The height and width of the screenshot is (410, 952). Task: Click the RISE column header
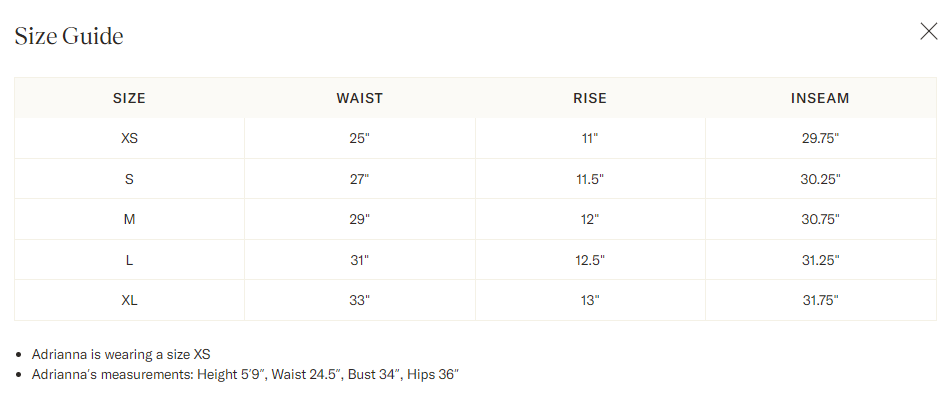pyautogui.click(x=590, y=98)
